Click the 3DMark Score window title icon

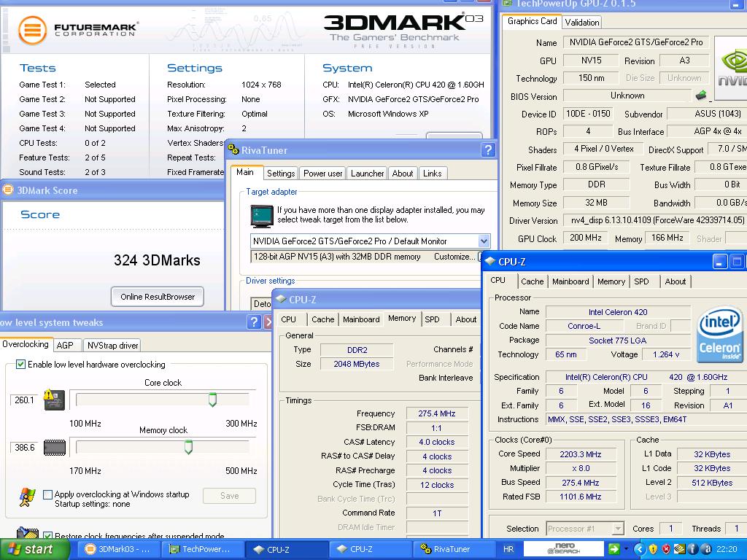[x=7, y=190]
